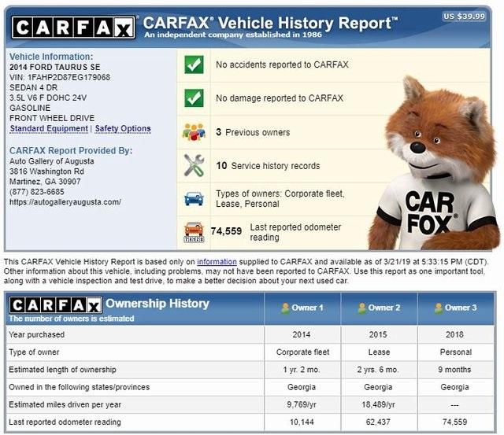Click the orange car odometer icon
This screenshot has height=435, width=504.
click(194, 232)
